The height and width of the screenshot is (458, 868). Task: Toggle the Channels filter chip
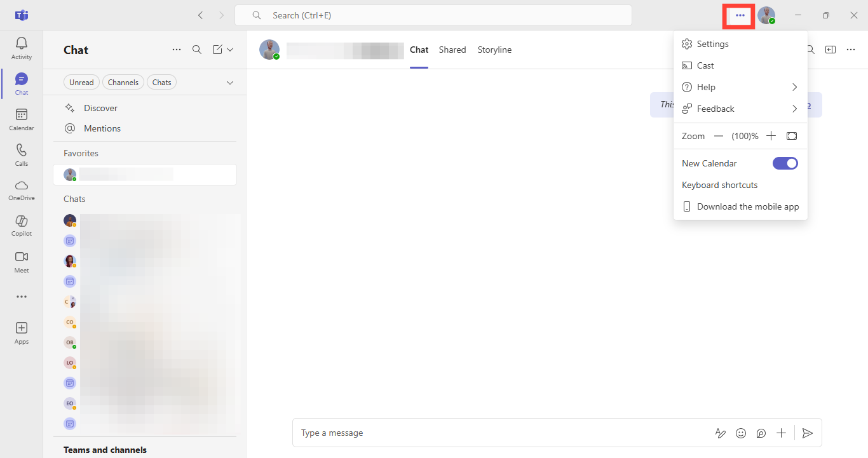(123, 83)
